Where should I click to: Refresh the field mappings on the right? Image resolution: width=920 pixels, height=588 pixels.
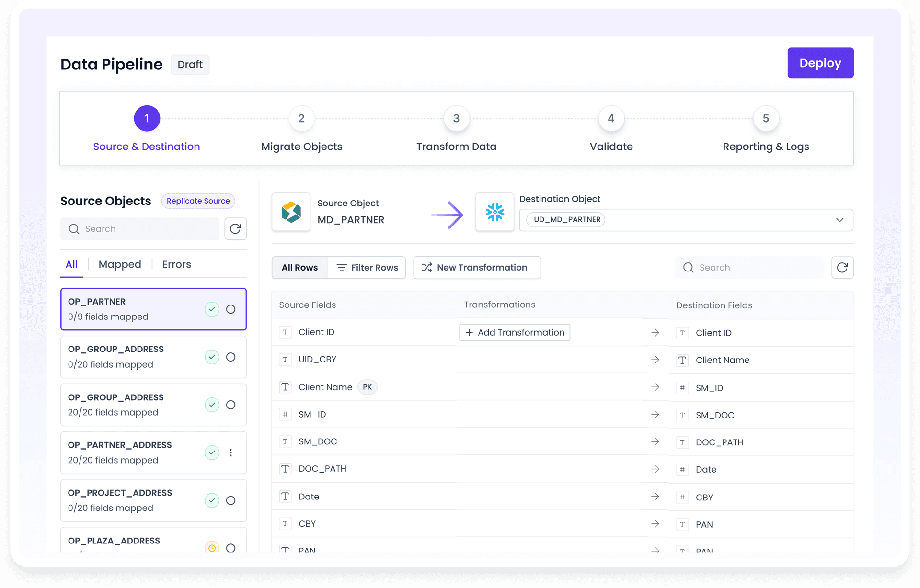click(x=842, y=267)
